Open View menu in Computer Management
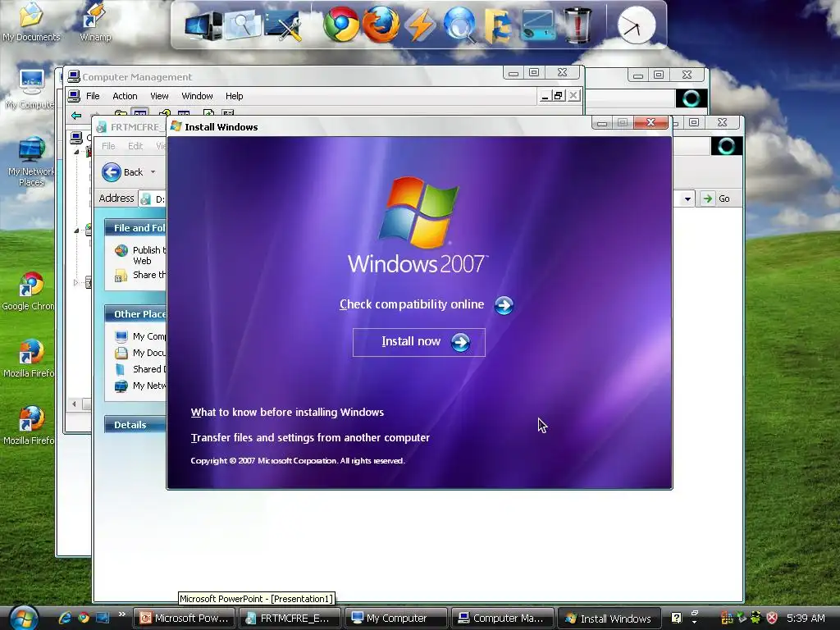The height and width of the screenshot is (630, 840). click(x=159, y=96)
